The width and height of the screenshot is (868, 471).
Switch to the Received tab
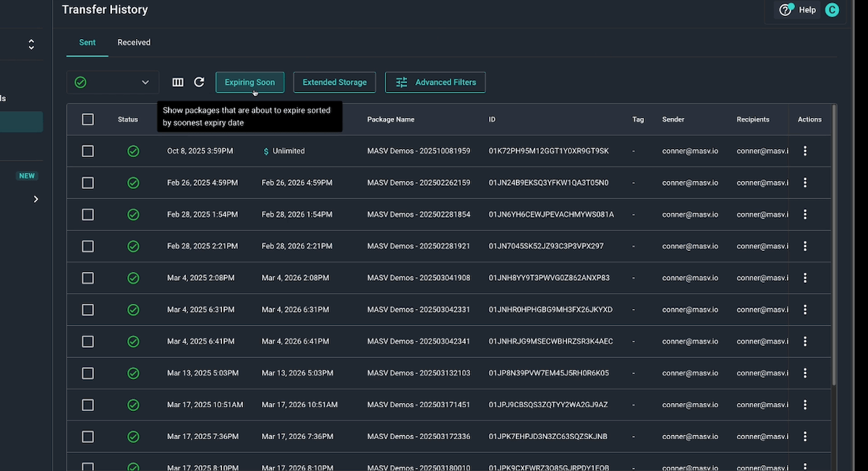(133, 42)
